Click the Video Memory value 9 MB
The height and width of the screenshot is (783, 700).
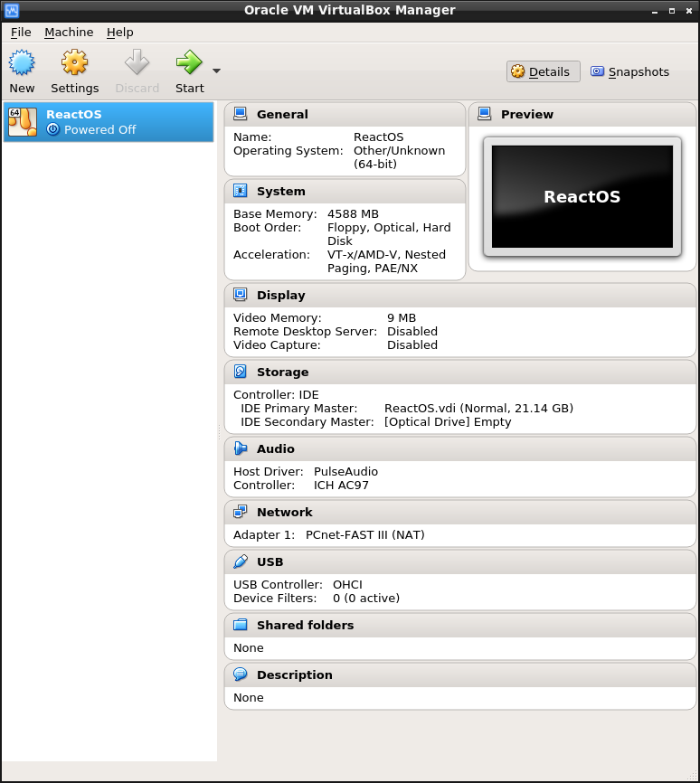(x=402, y=317)
